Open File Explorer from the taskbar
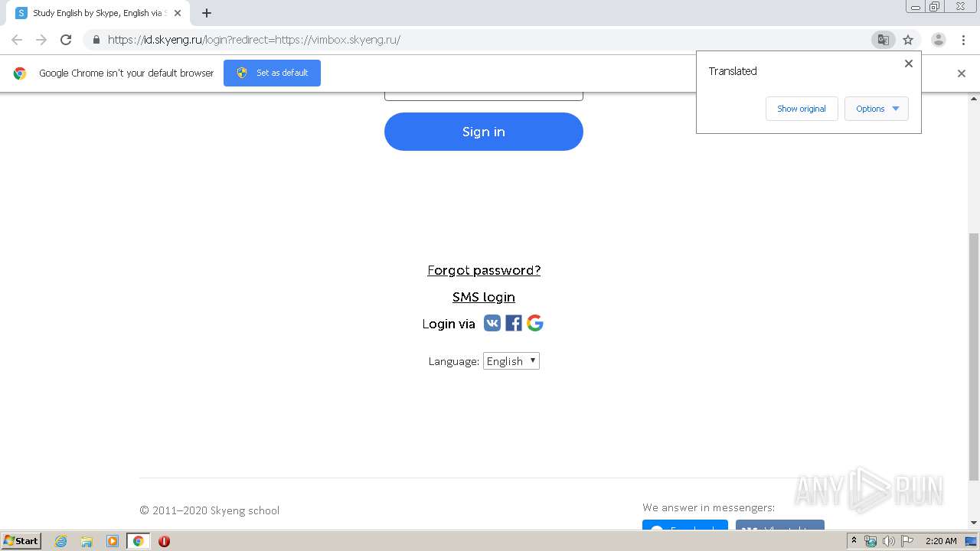The height and width of the screenshot is (551, 980). (87, 541)
